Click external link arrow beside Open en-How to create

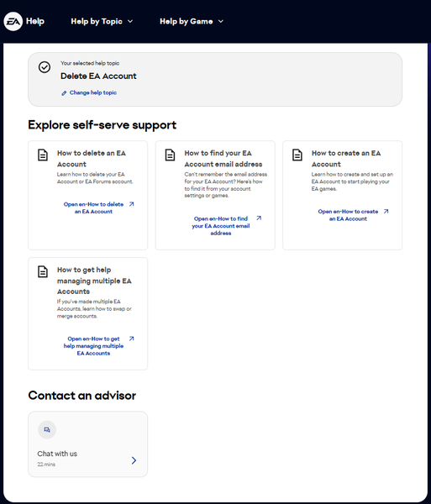[386, 211]
